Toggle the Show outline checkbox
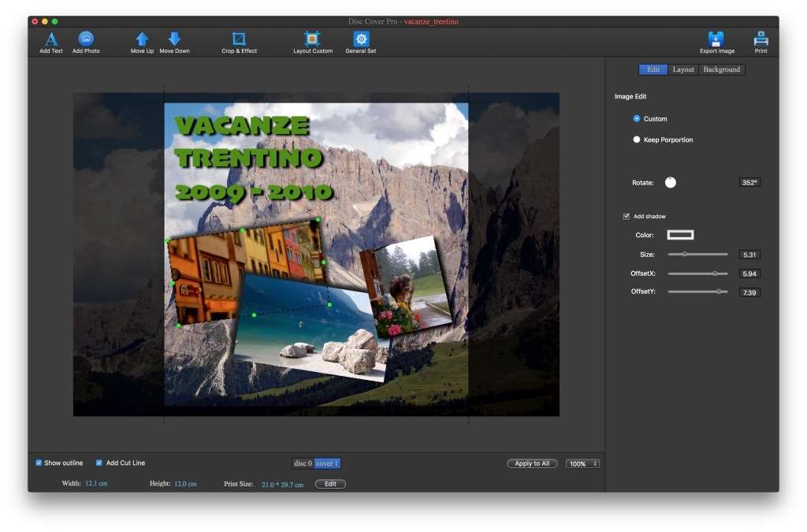Screen dimensions: 807x532 pos(39,463)
